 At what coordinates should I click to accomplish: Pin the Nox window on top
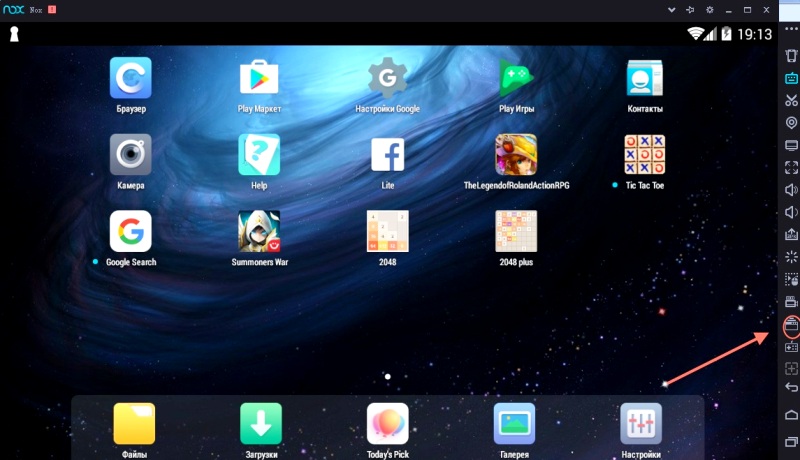click(x=690, y=10)
